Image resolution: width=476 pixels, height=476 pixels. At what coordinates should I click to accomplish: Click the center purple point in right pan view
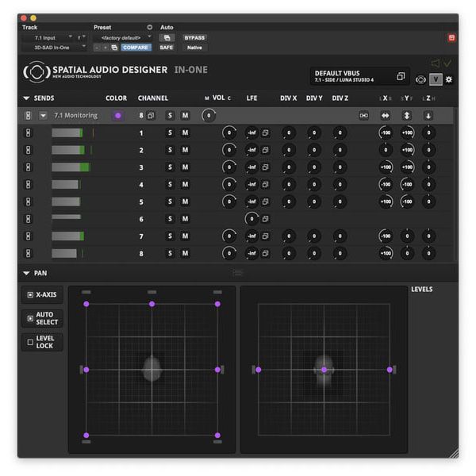coord(324,370)
